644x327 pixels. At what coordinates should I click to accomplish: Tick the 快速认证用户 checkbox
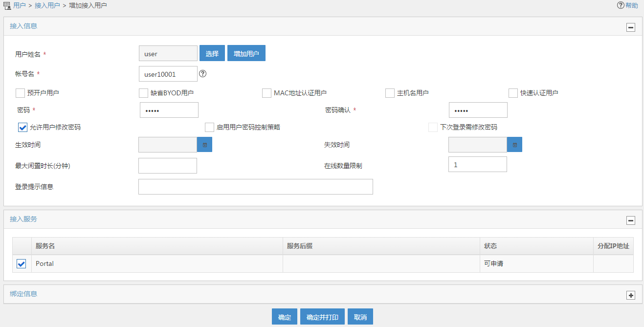coord(513,93)
